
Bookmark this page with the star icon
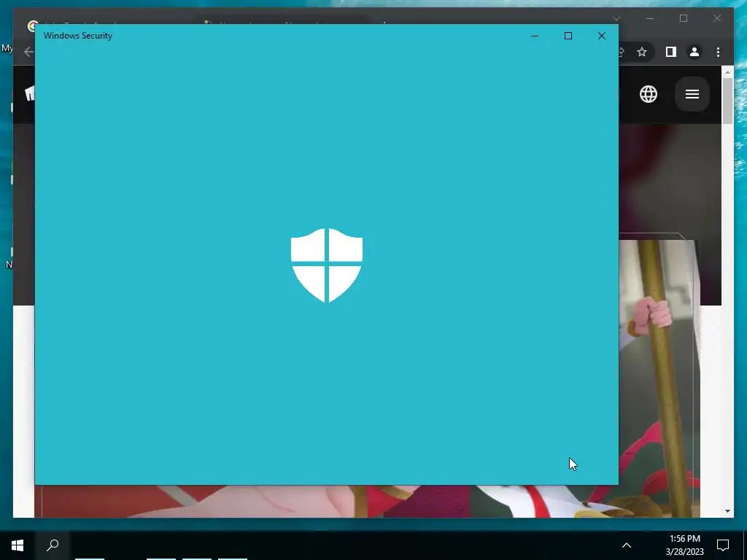642,52
